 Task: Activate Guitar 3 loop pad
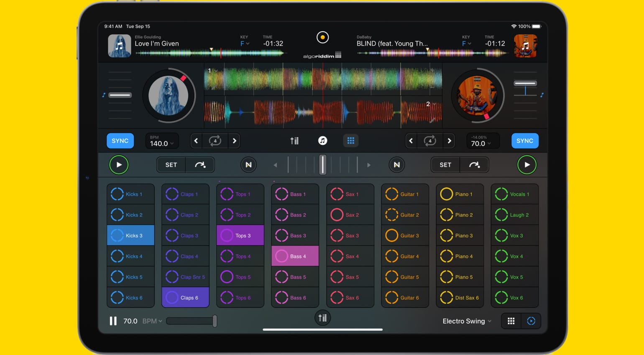(405, 236)
